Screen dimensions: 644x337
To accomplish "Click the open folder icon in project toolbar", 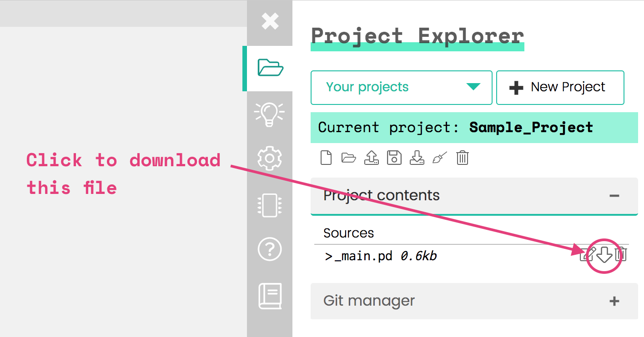I will point(349,158).
